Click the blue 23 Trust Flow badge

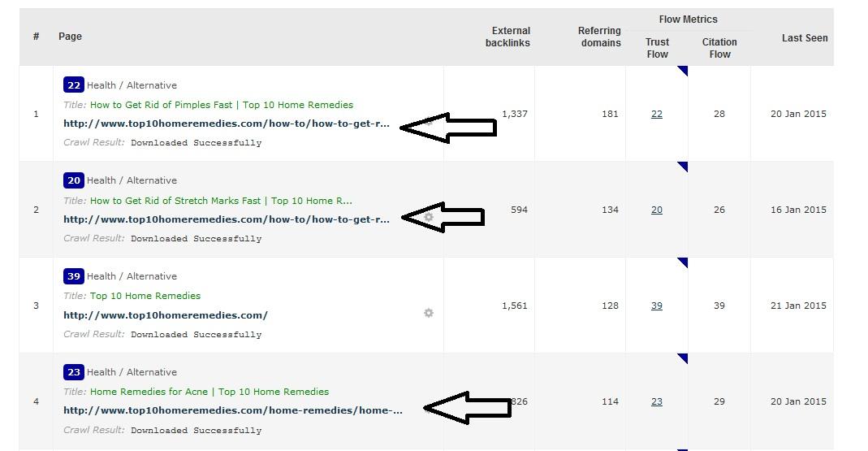coord(74,372)
